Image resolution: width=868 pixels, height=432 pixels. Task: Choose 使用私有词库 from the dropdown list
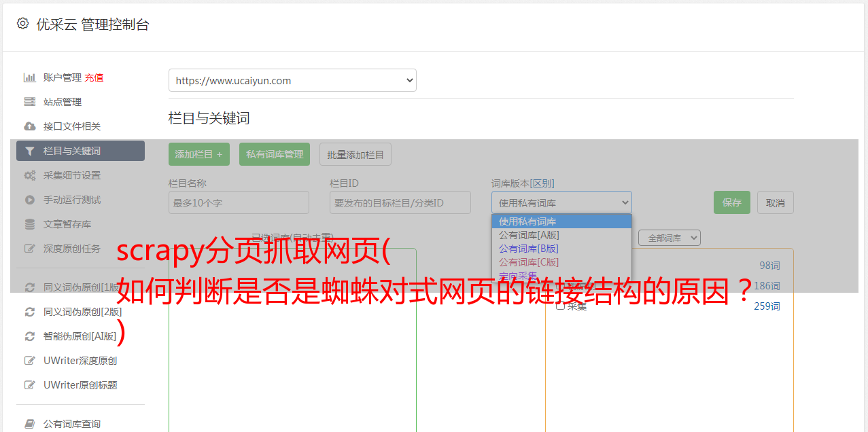[561, 221]
